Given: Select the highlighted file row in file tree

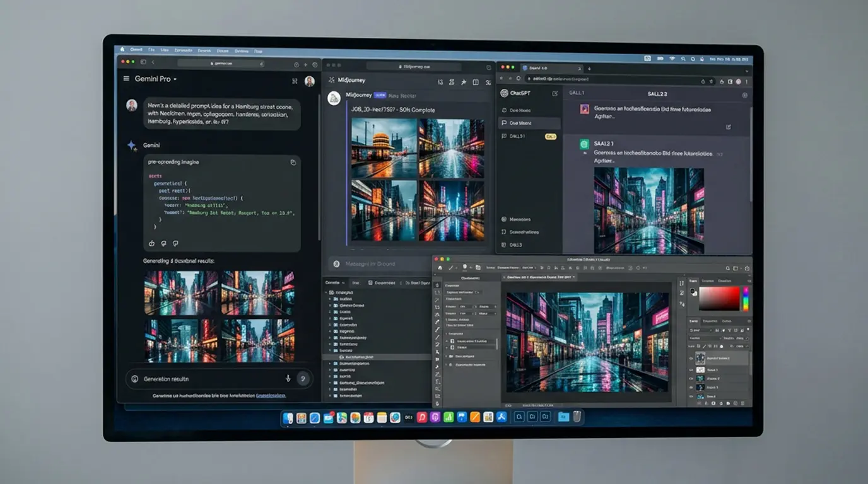Looking at the screenshot, I should [377, 357].
